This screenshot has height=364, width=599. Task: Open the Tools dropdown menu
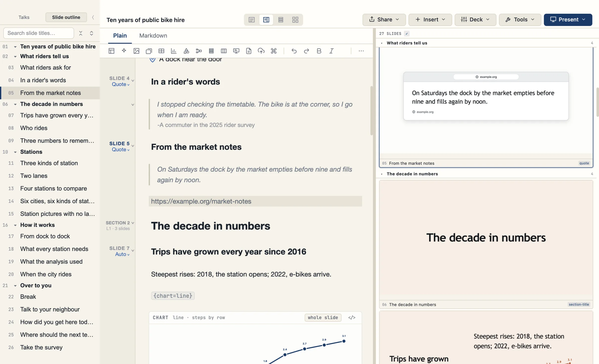point(520,20)
